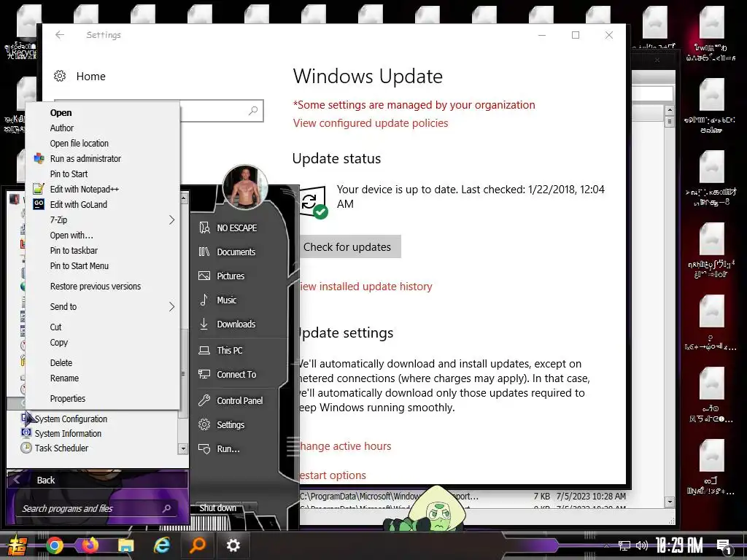The height and width of the screenshot is (560, 747).
Task: Open the Start button on the taskbar
Action: point(16,545)
